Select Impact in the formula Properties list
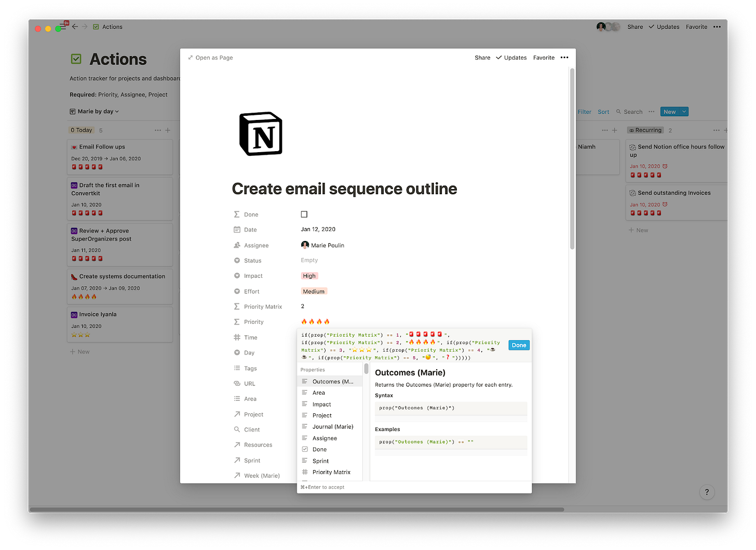The height and width of the screenshot is (550, 756). click(x=330, y=405)
